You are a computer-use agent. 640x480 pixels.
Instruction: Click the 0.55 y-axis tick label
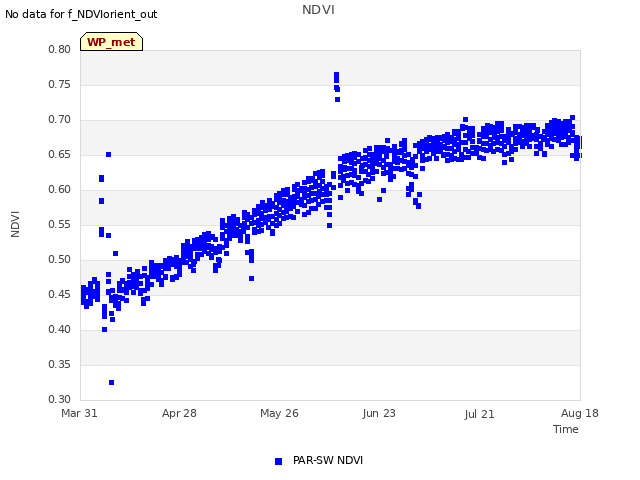(x=60, y=224)
